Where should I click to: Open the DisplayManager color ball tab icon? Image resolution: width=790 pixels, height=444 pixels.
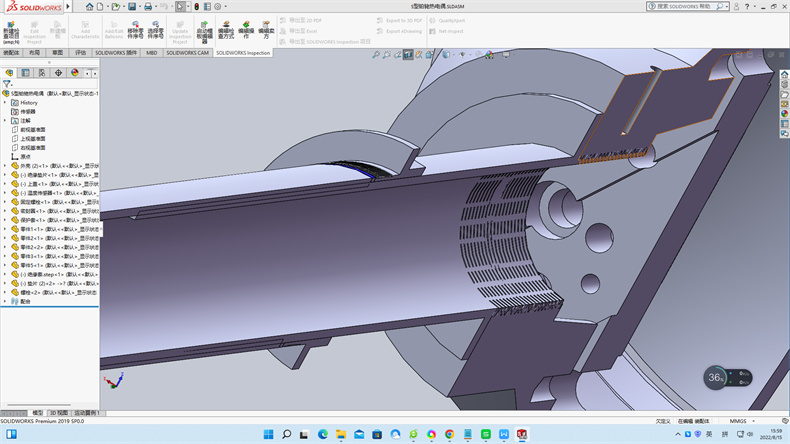point(74,73)
